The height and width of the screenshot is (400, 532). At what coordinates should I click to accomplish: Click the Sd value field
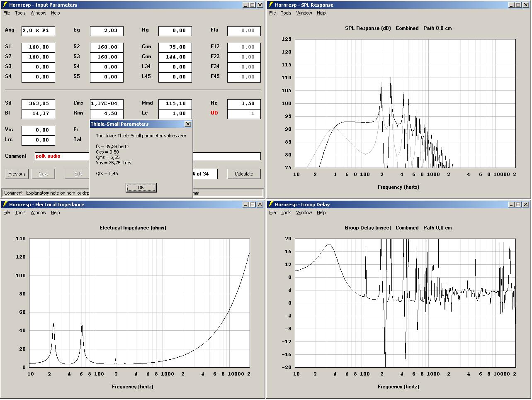coord(38,104)
